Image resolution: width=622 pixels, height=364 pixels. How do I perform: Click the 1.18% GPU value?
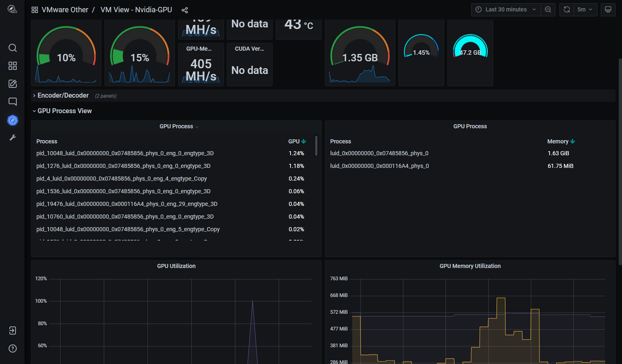[296, 166]
